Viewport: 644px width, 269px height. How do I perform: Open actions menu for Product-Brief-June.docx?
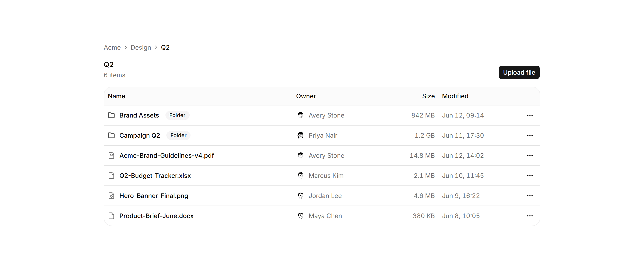530,216
